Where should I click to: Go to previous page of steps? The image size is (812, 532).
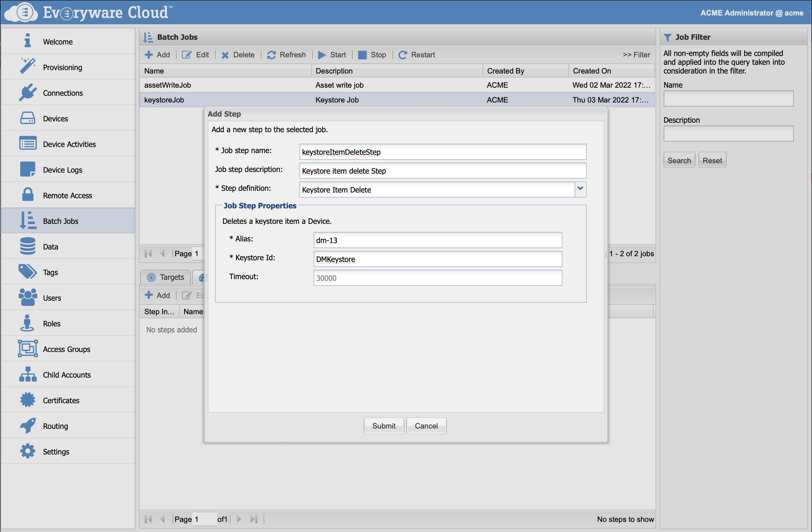163,519
